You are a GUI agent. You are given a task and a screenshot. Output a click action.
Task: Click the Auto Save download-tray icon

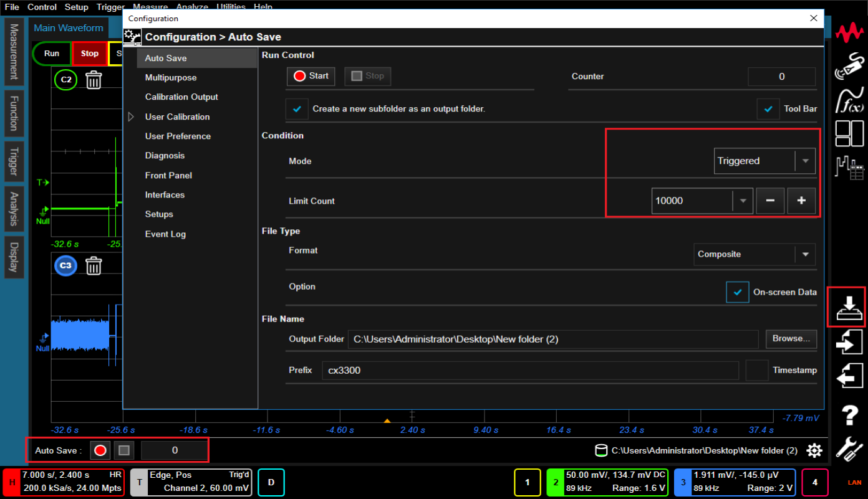point(849,307)
